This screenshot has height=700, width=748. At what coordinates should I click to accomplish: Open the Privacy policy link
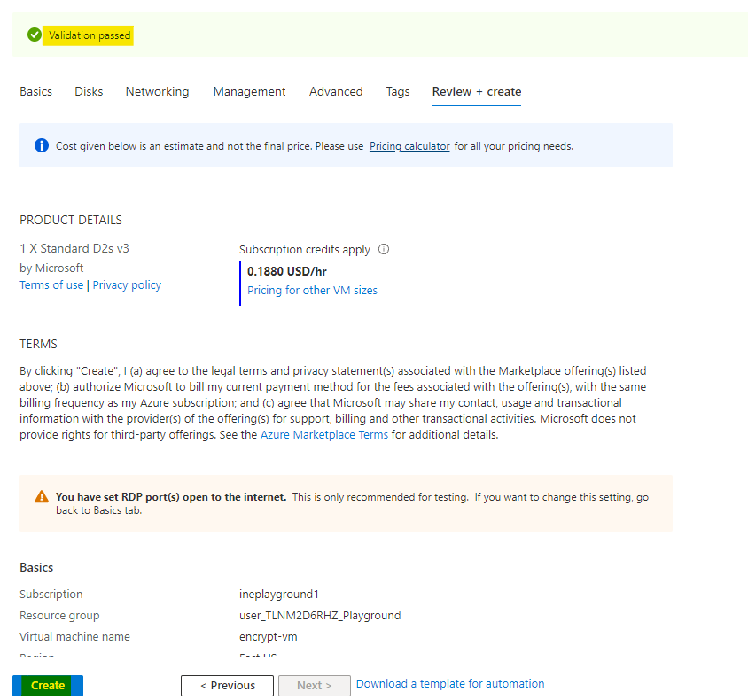pos(127,285)
